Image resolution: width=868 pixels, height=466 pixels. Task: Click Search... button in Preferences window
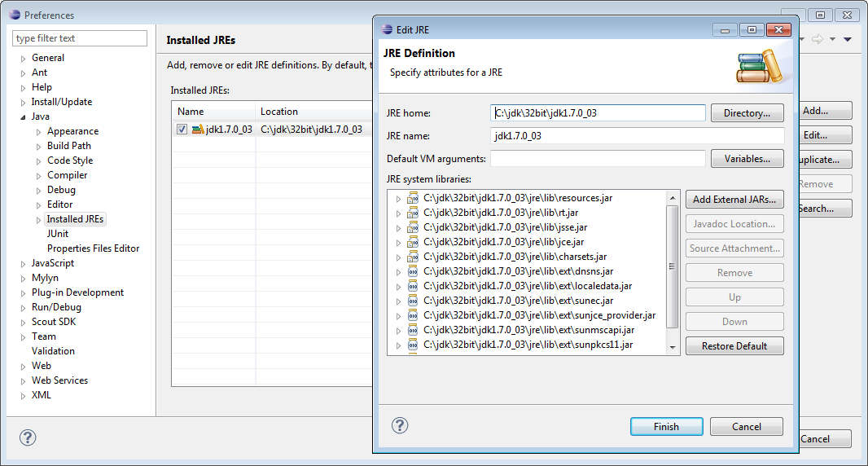(x=824, y=209)
